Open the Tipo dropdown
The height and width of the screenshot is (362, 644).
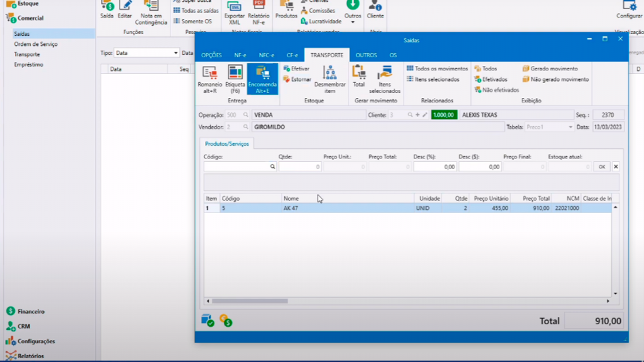point(175,53)
